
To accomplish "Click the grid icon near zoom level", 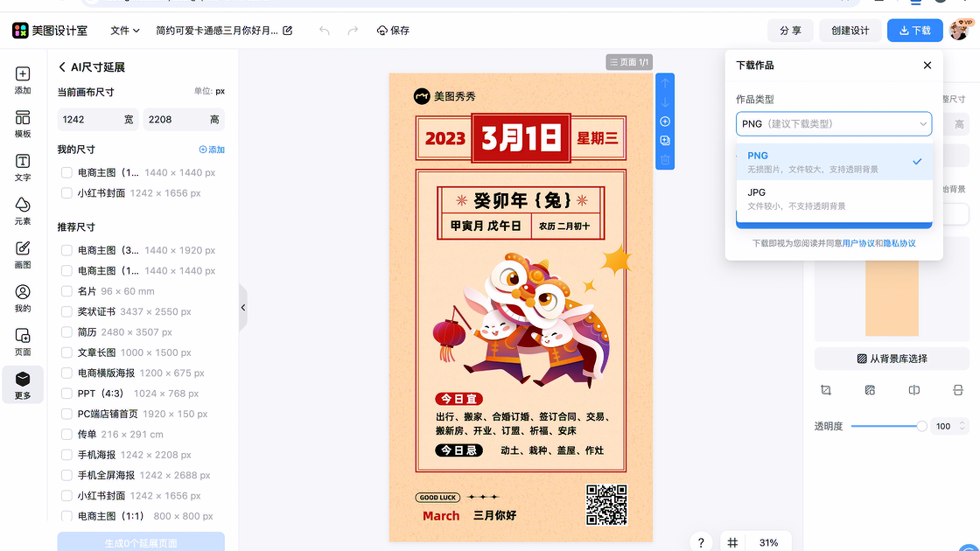I will tap(732, 543).
